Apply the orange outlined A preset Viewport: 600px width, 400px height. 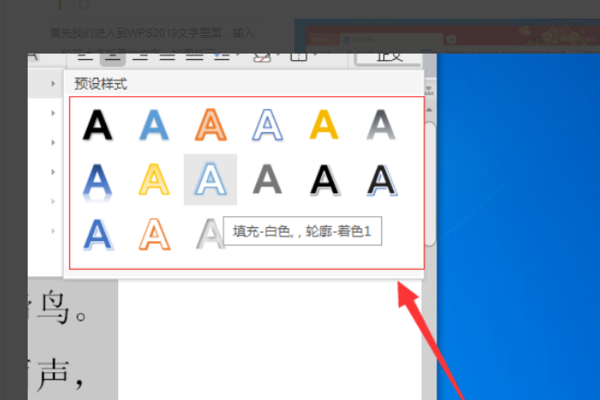[211, 125]
